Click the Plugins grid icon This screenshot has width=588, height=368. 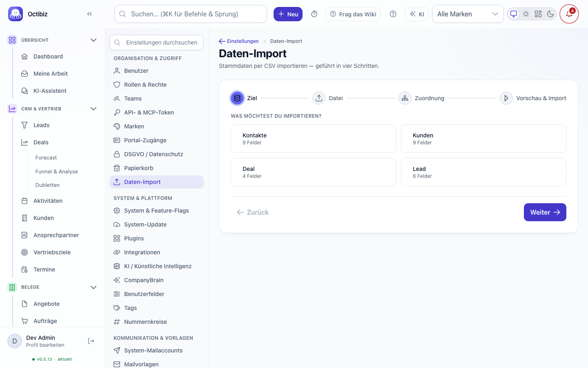[117, 238]
